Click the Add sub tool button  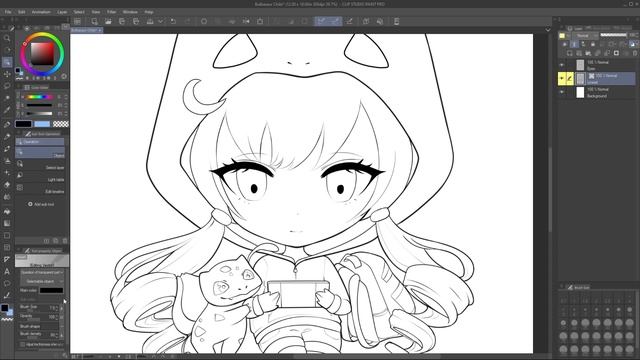41,204
